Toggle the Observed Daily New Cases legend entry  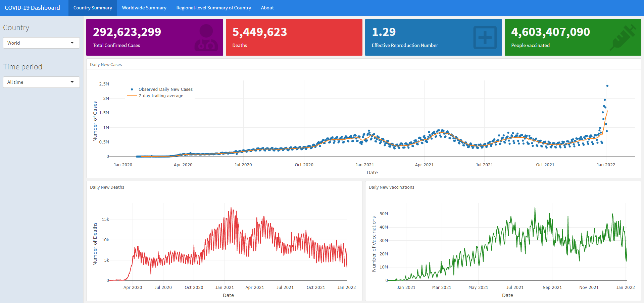point(166,89)
